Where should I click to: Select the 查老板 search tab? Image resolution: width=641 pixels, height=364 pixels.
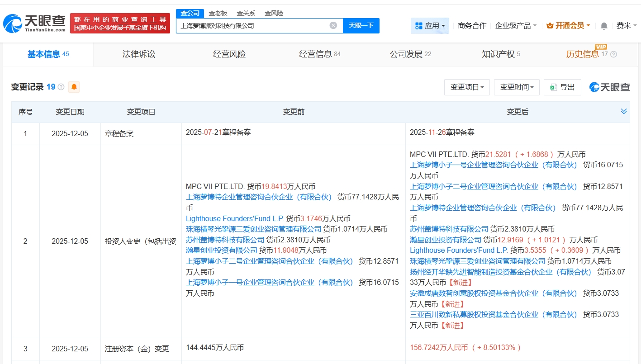[218, 13]
